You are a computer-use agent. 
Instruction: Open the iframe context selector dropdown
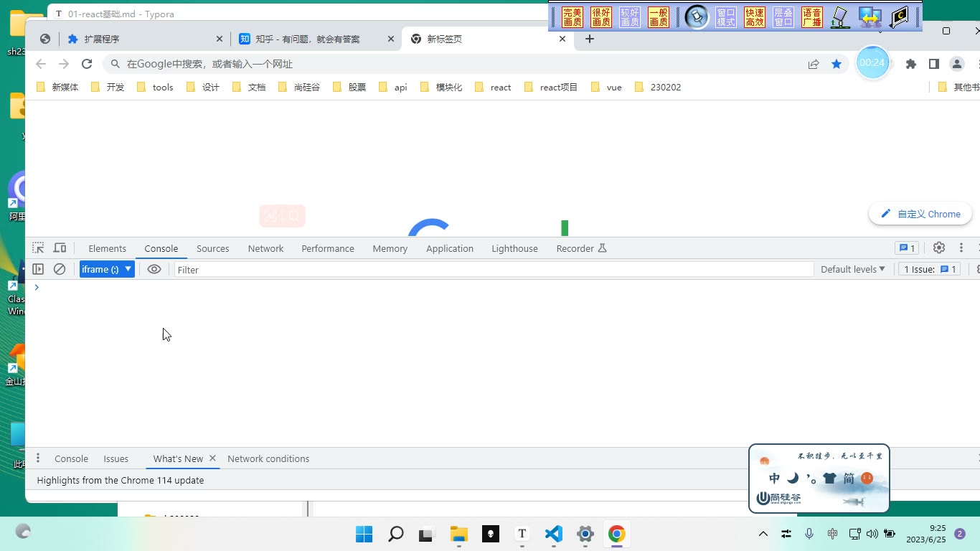(x=107, y=269)
